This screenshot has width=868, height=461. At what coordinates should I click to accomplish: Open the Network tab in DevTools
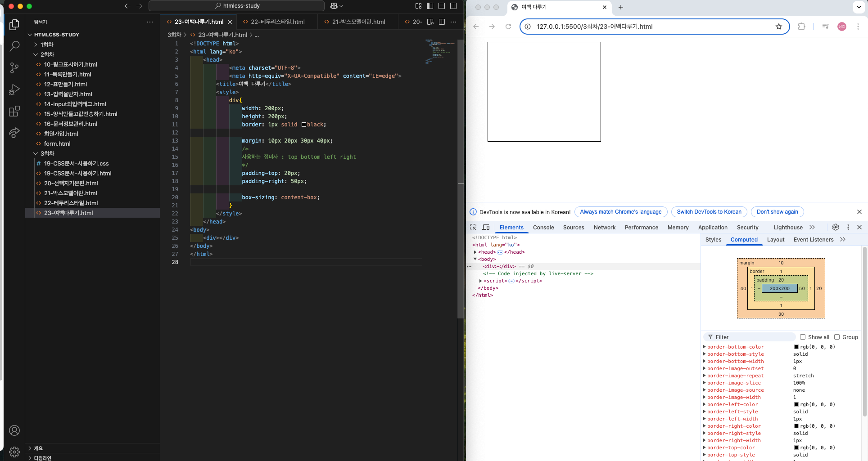tap(605, 228)
